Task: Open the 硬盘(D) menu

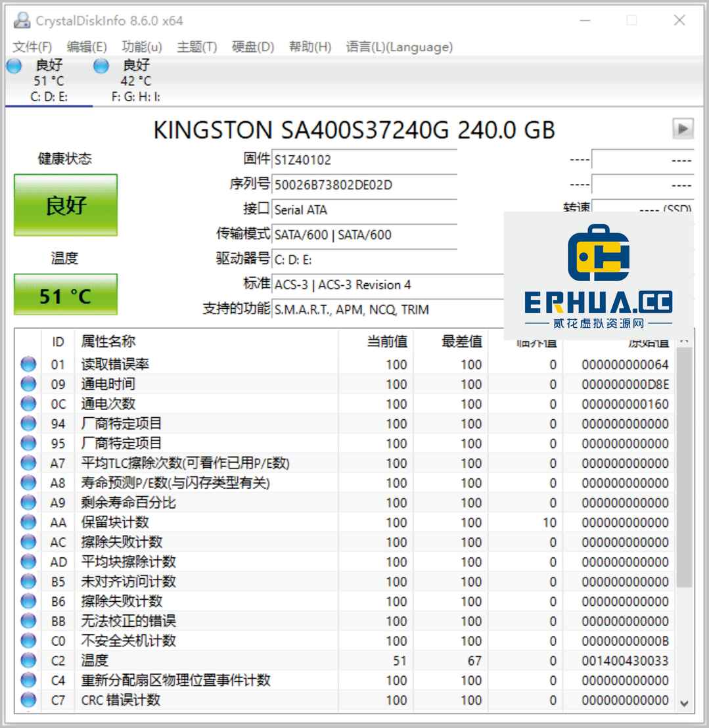Action: click(x=252, y=47)
